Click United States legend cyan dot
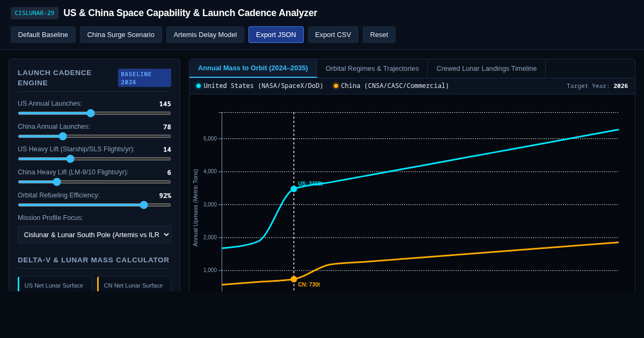644x338 pixels. point(199,86)
